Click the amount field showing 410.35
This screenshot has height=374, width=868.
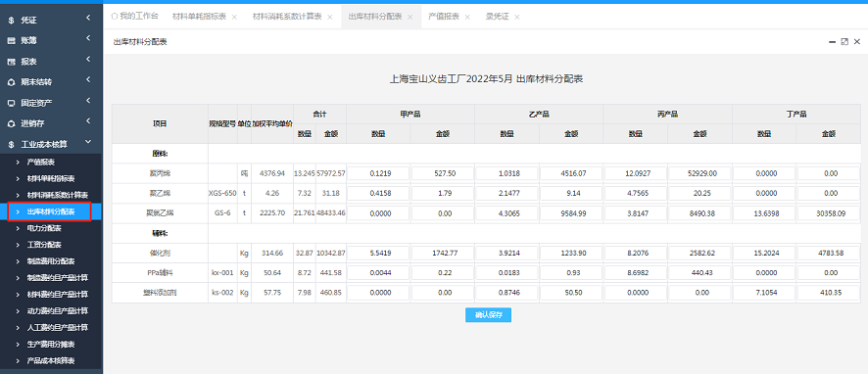829,293
